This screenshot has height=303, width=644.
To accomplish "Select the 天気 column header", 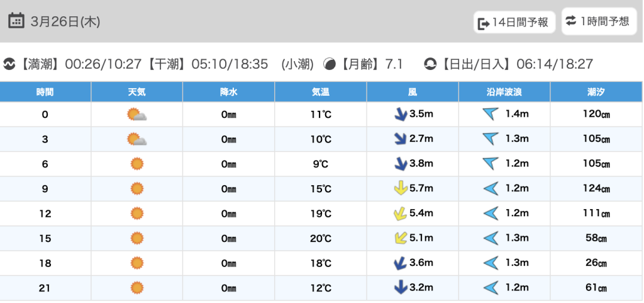I will click(x=136, y=92).
